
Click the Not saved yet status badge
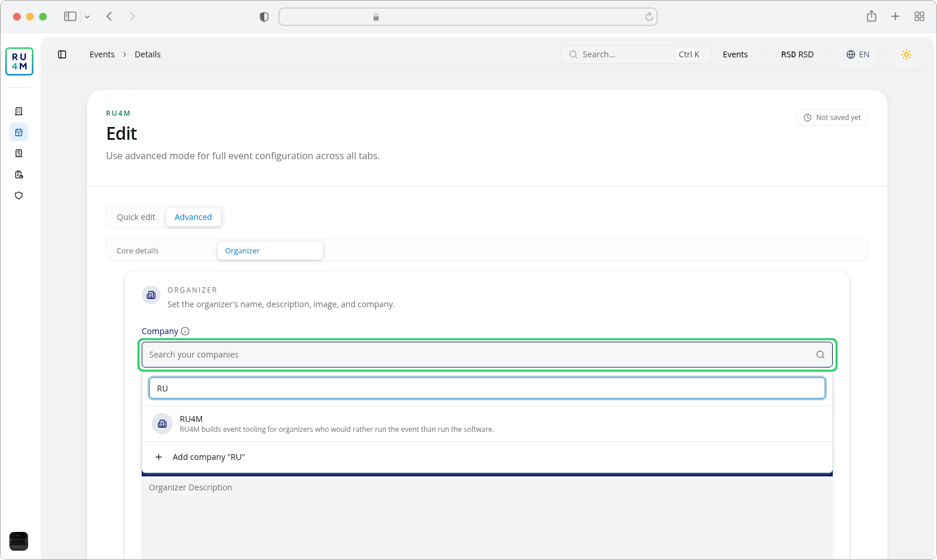[x=832, y=118]
